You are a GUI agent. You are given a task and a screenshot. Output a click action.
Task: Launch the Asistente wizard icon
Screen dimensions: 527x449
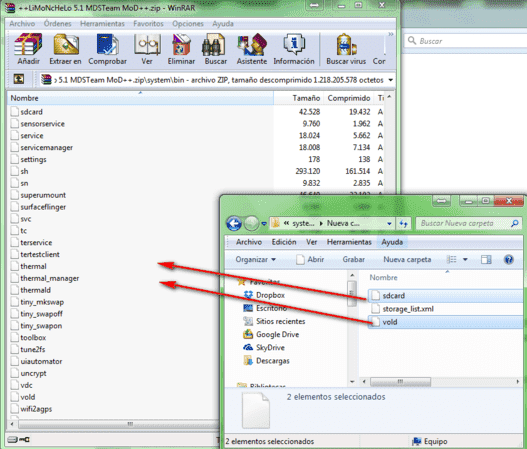tap(252, 49)
